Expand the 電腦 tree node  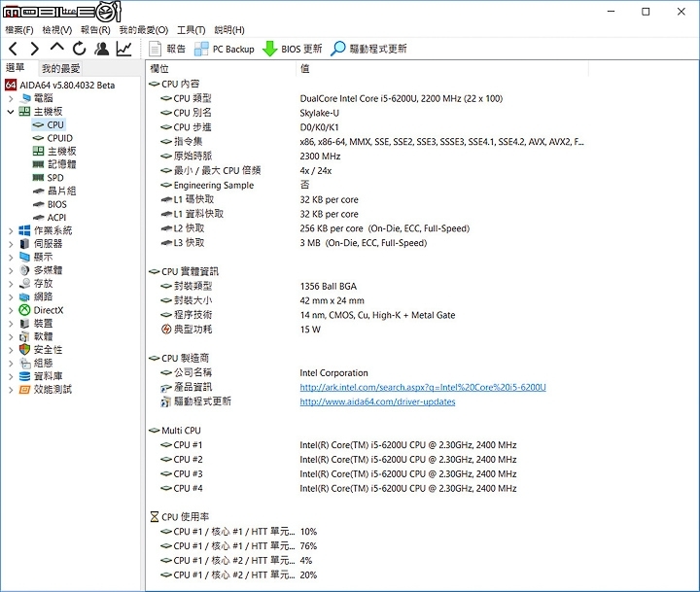[11, 98]
